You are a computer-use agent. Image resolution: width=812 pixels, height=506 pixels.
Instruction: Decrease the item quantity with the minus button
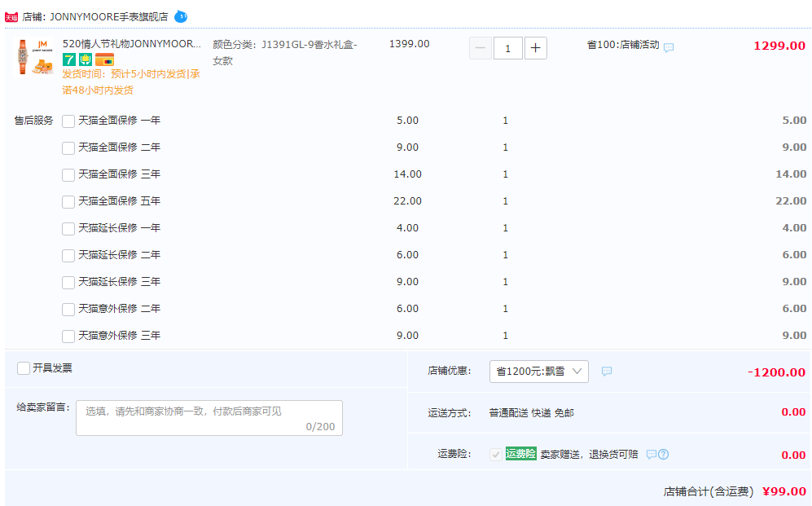pos(480,48)
